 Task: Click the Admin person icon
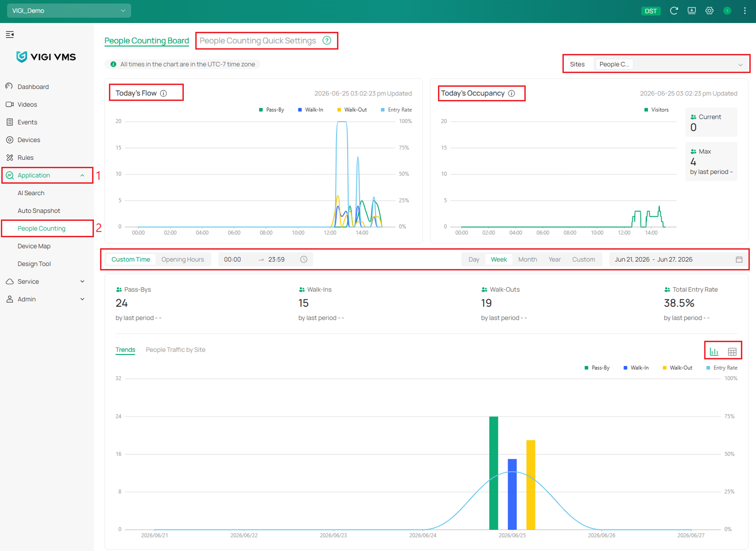[9, 299]
